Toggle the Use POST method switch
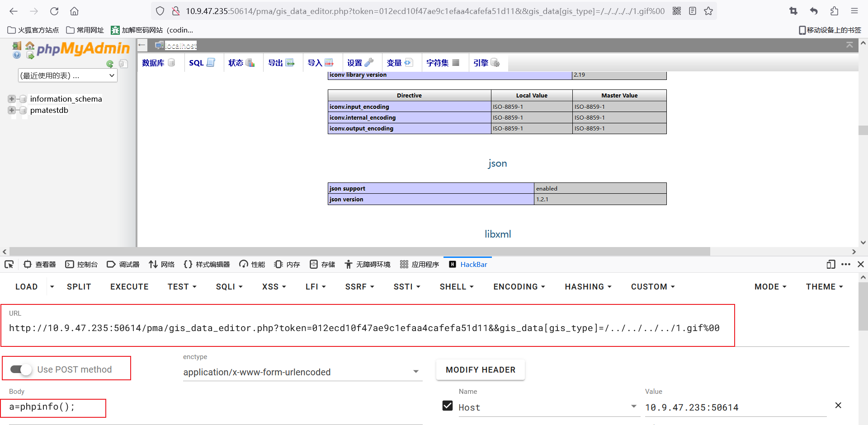The width and height of the screenshot is (868, 425). pos(21,369)
